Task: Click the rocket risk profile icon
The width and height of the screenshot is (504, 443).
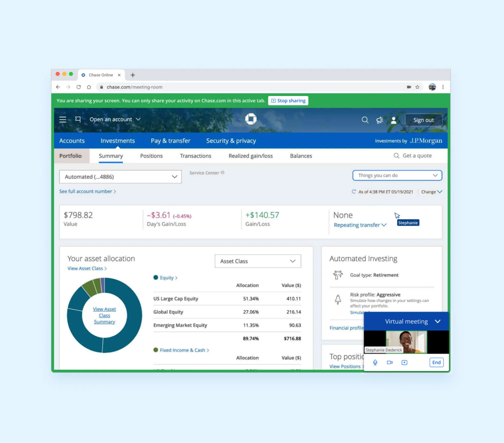Action: 338,300
